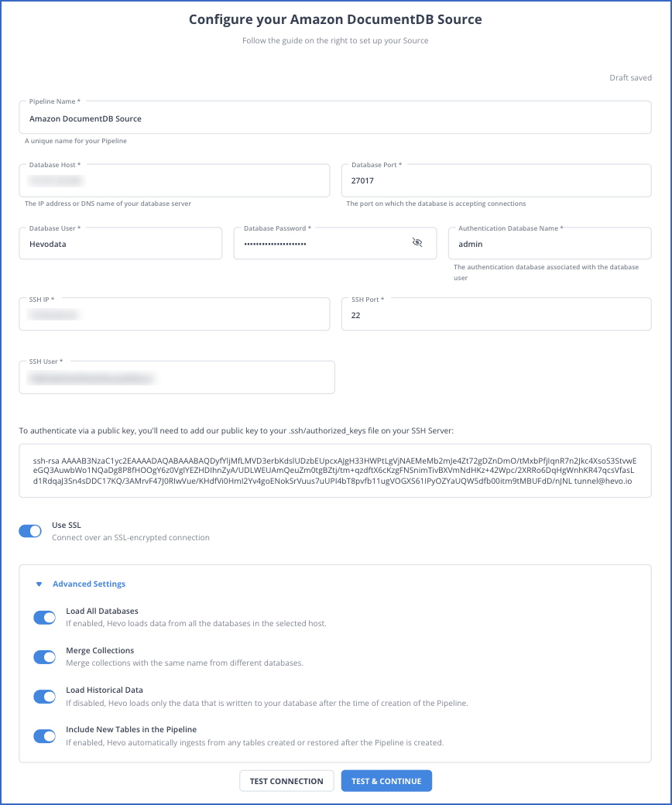This screenshot has height=805, width=672.
Task: Click 'If disabled, Hevo loads only the data' description
Action: (267, 703)
